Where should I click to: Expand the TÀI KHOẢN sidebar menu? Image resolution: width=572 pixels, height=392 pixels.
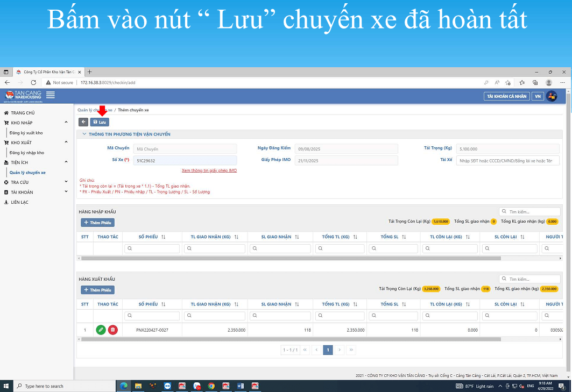(66, 192)
